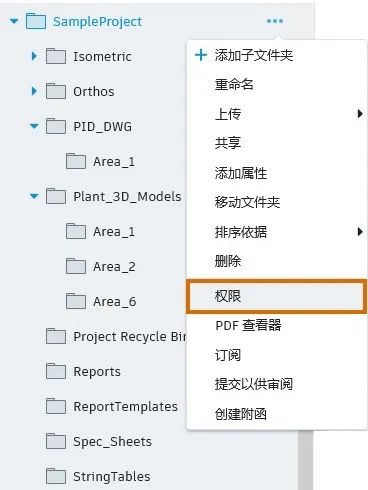Click the Reports folder icon
Screen dimensions: 368x490
56,371
